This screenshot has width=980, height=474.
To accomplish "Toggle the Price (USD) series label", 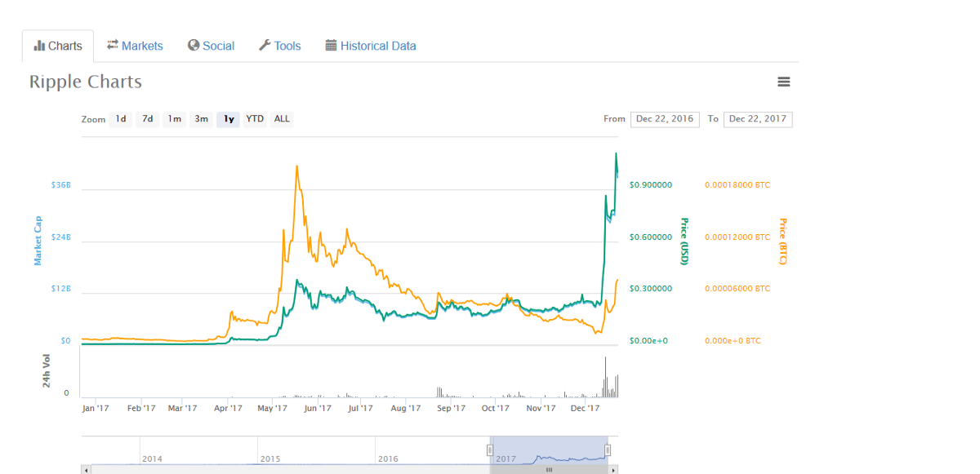I will [685, 241].
